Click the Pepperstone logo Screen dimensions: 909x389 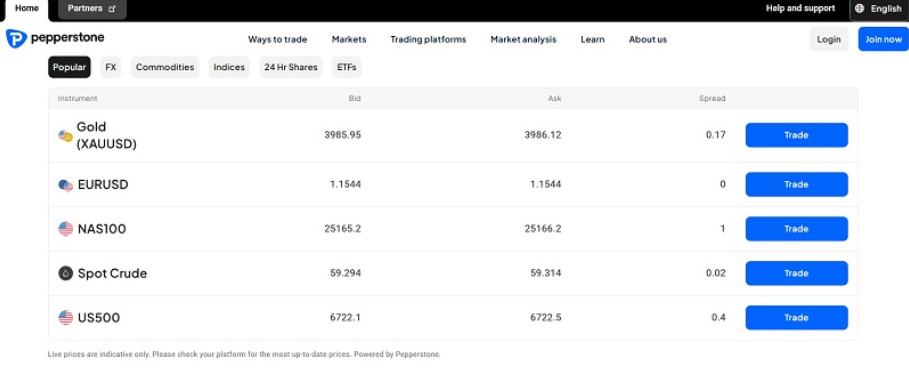[x=55, y=38]
